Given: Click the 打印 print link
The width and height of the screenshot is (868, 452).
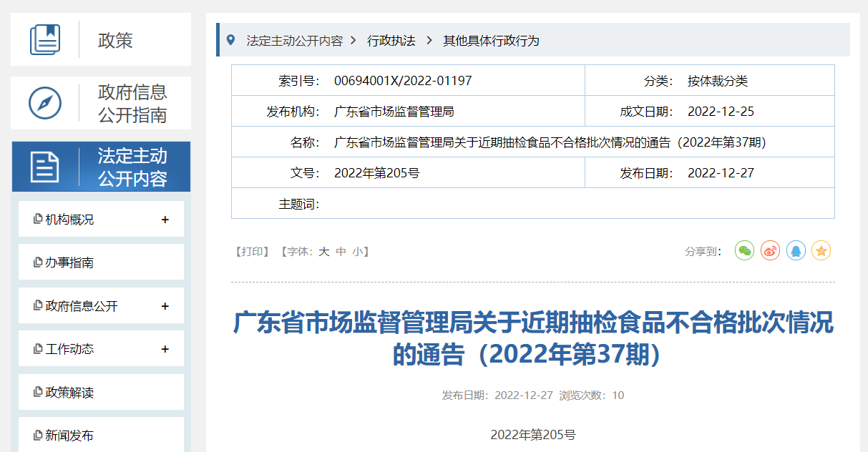Looking at the screenshot, I should 252,252.
